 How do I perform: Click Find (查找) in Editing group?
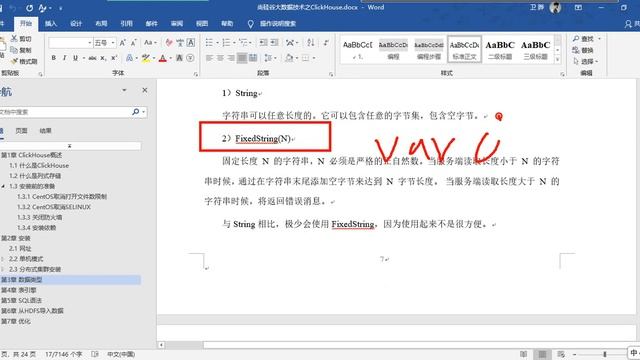tap(584, 39)
